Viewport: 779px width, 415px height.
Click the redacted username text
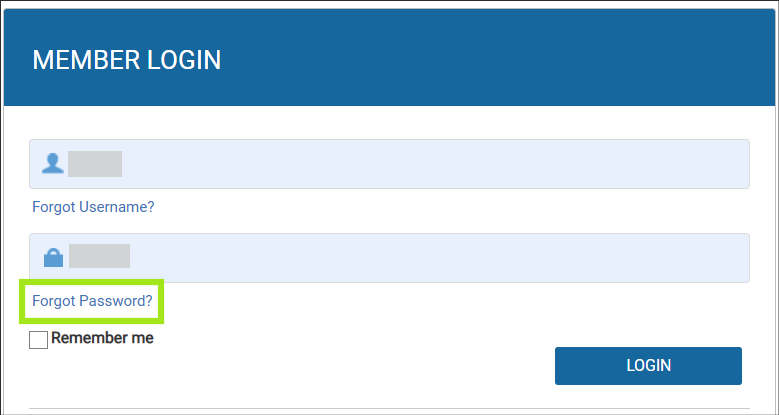95,164
